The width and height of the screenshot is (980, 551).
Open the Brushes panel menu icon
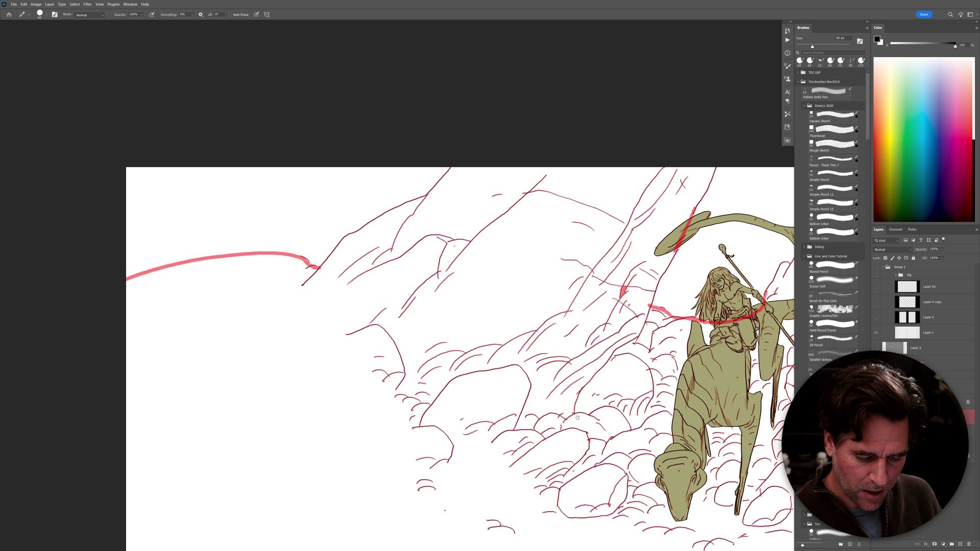[867, 28]
